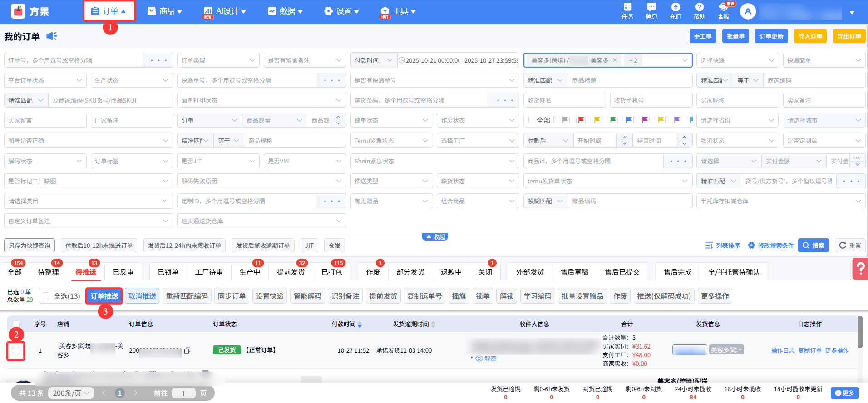Image resolution: width=868 pixels, height=403 pixels.
Task: Open the 帮助 help icon
Action: 699,7
